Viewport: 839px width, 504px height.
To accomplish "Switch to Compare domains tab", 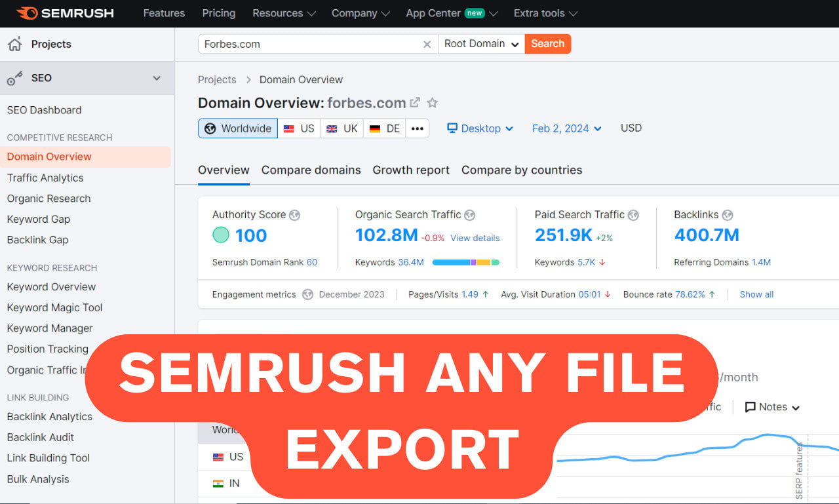I will click(x=311, y=170).
